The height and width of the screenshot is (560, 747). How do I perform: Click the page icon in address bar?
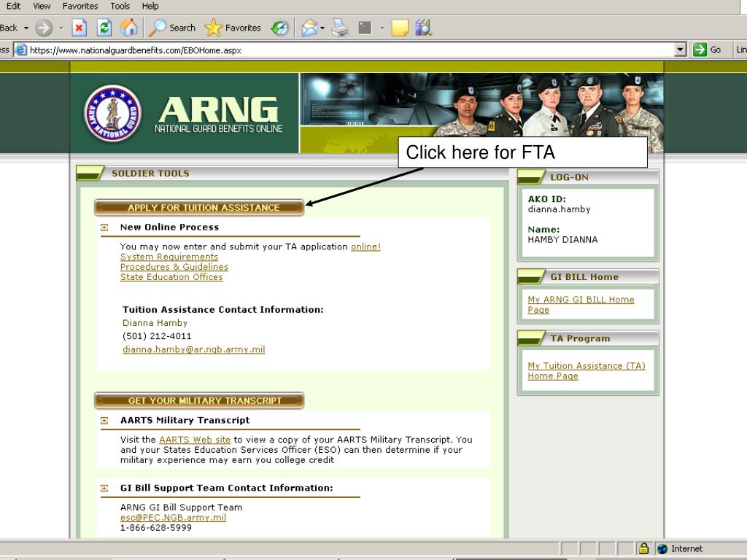pyautogui.click(x=20, y=50)
